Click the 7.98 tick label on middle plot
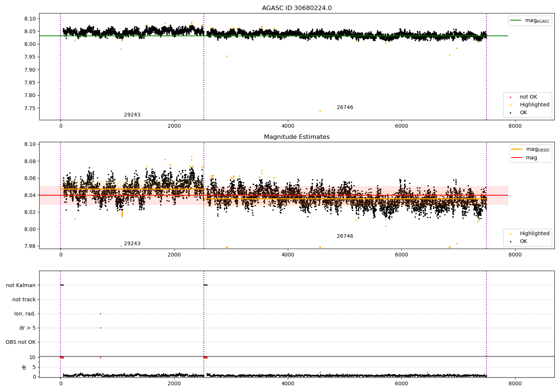Viewport: 560px width, 392px height. click(x=29, y=246)
